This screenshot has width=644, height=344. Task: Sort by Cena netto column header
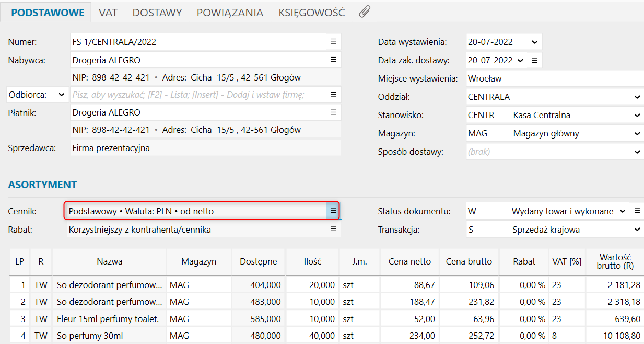tap(409, 261)
